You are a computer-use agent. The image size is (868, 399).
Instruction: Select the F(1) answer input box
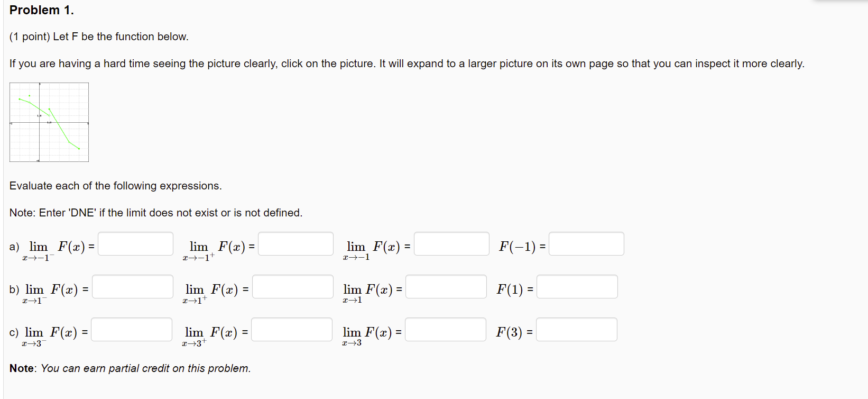click(x=577, y=287)
